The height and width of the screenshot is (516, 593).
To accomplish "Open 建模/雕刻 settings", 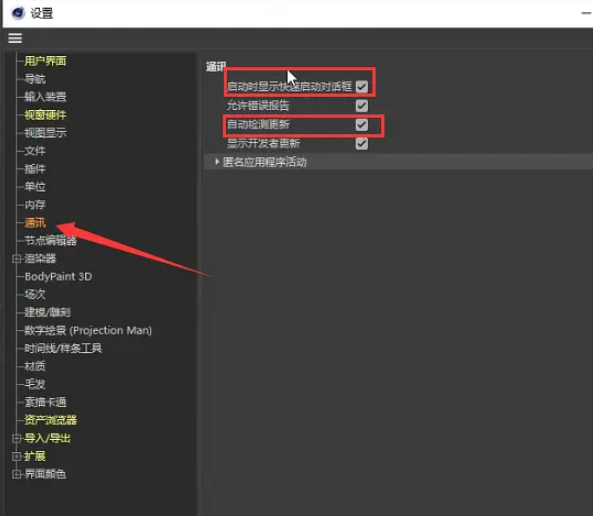I will pos(47,312).
